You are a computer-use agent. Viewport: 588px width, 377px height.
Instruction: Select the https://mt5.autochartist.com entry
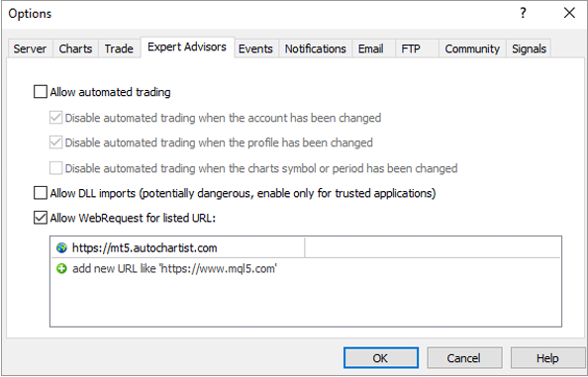(178, 247)
